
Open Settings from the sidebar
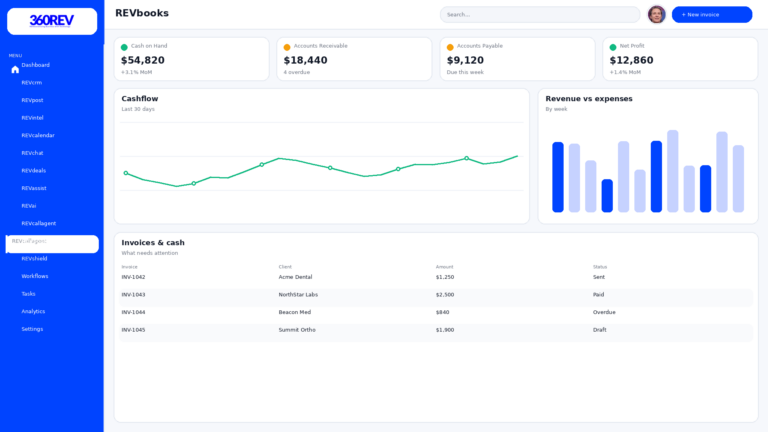[32, 329]
